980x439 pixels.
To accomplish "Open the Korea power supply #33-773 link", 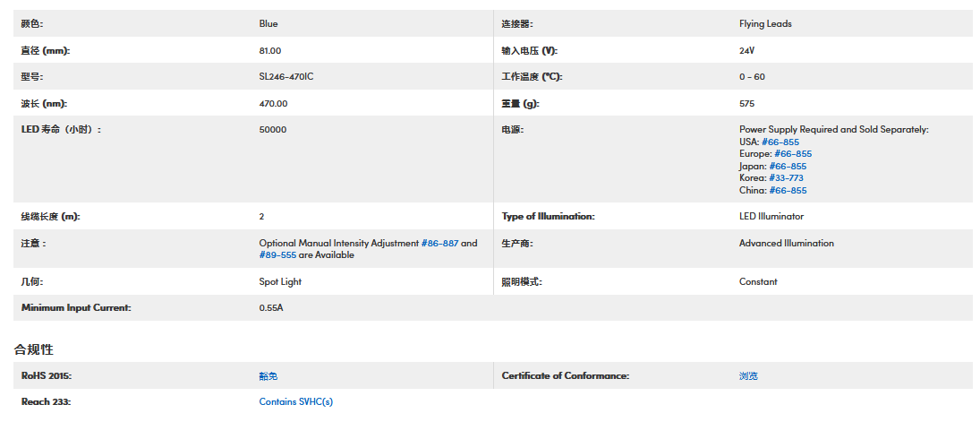I will point(786,178).
